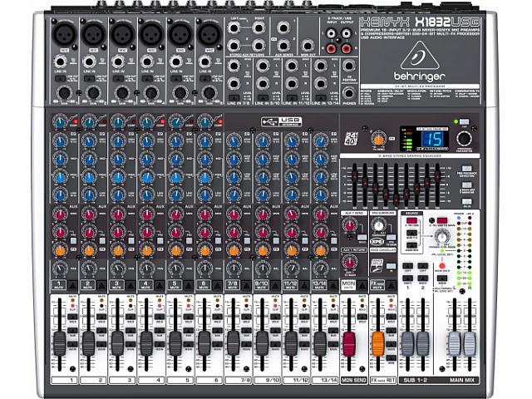Toggle the MON mute button
Image resolution: width=532 pixels, height=399 pixels.
350,283
